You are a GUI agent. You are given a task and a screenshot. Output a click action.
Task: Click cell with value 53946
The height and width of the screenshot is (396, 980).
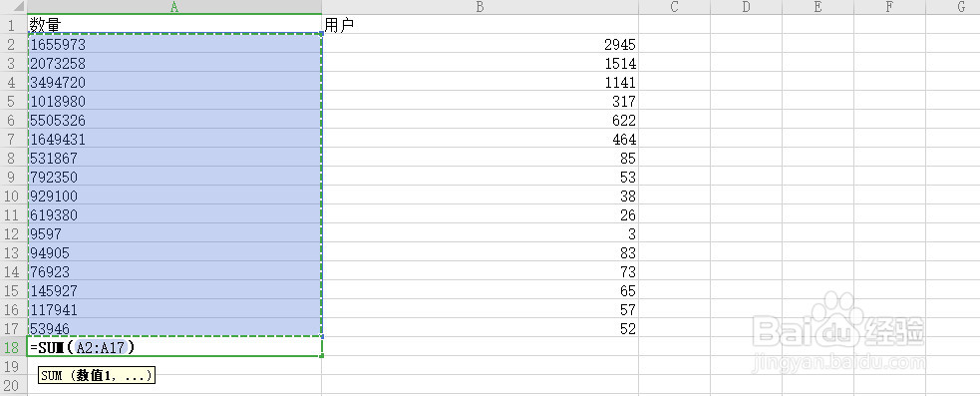174,328
